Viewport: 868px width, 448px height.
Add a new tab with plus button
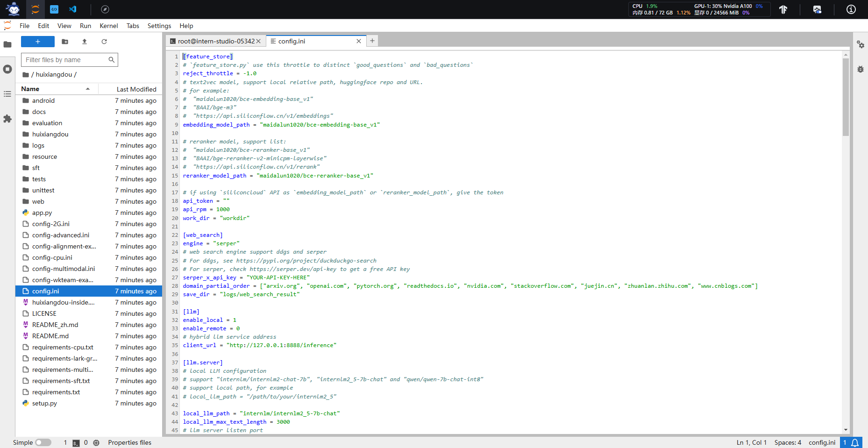pyautogui.click(x=372, y=41)
